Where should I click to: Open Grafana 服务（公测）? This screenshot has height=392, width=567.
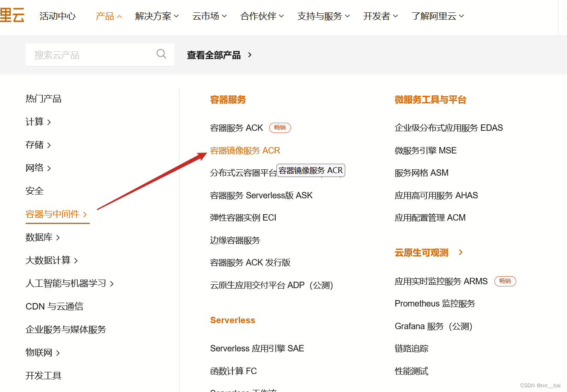pyautogui.click(x=434, y=326)
